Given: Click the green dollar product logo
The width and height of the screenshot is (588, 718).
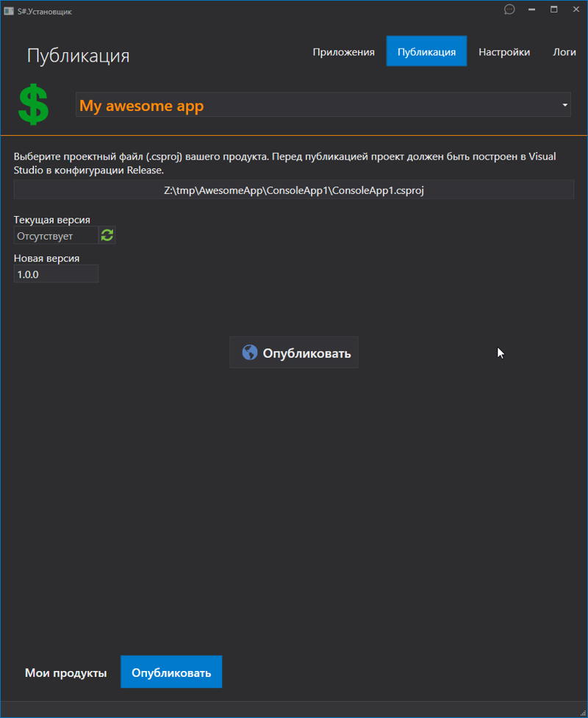Looking at the screenshot, I should (x=34, y=104).
